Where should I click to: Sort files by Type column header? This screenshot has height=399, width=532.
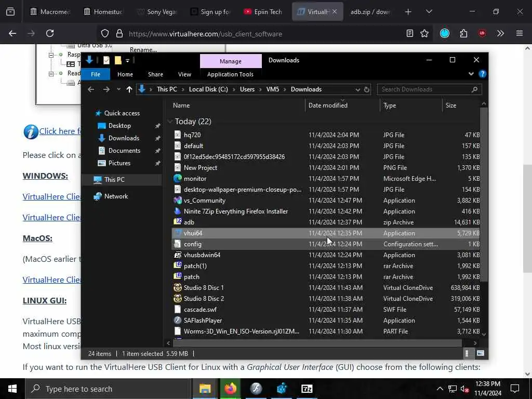[x=411, y=105]
